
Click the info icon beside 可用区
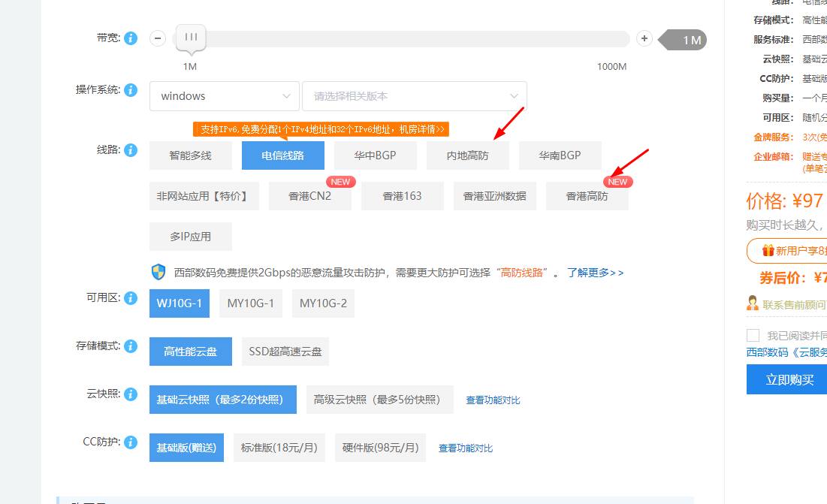coord(131,298)
